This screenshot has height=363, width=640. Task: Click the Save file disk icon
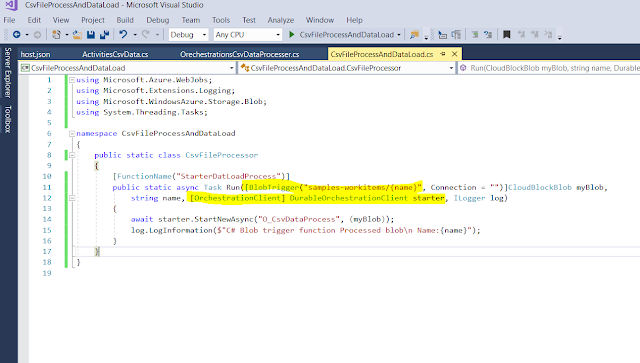(91, 35)
